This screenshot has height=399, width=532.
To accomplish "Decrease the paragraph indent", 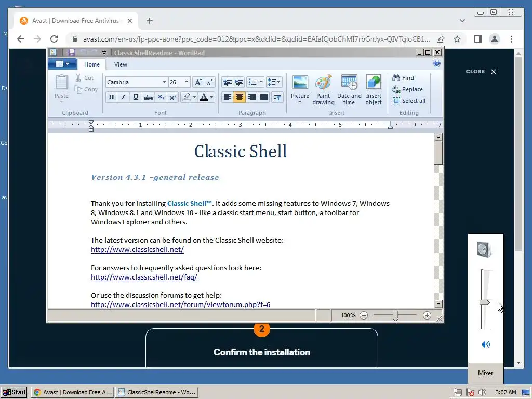I will tap(228, 82).
